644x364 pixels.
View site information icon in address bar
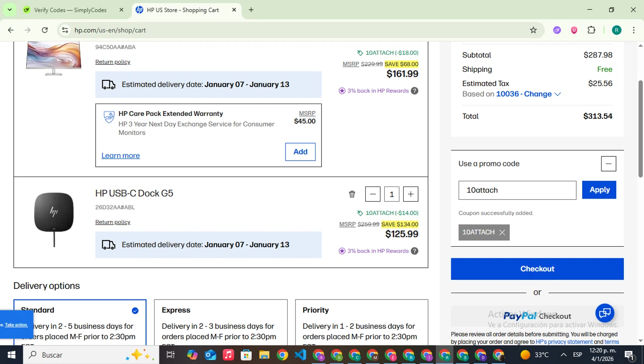click(x=65, y=30)
